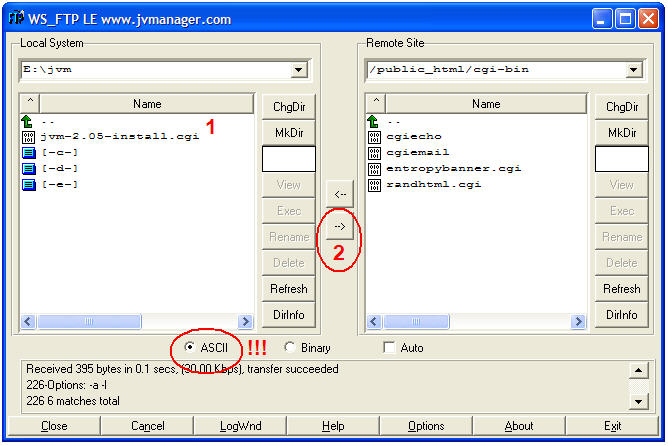Screen dimensions: 668x446
Task: Click the bottom Close button
Action: click(54, 426)
